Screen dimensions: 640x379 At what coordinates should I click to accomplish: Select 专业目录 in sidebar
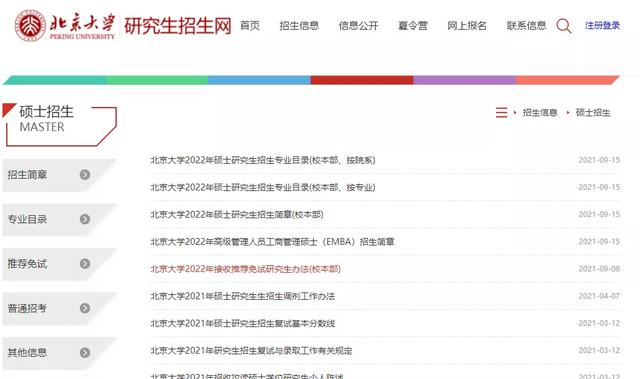coord(27,219)
